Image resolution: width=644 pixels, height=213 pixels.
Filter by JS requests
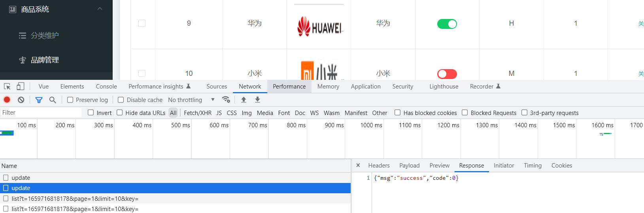point(219,113)
